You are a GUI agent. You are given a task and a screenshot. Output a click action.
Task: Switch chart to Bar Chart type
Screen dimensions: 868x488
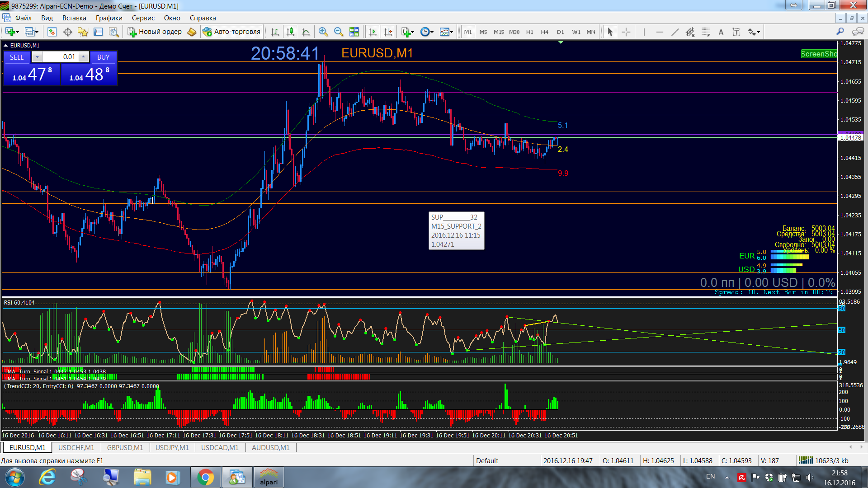275,32
